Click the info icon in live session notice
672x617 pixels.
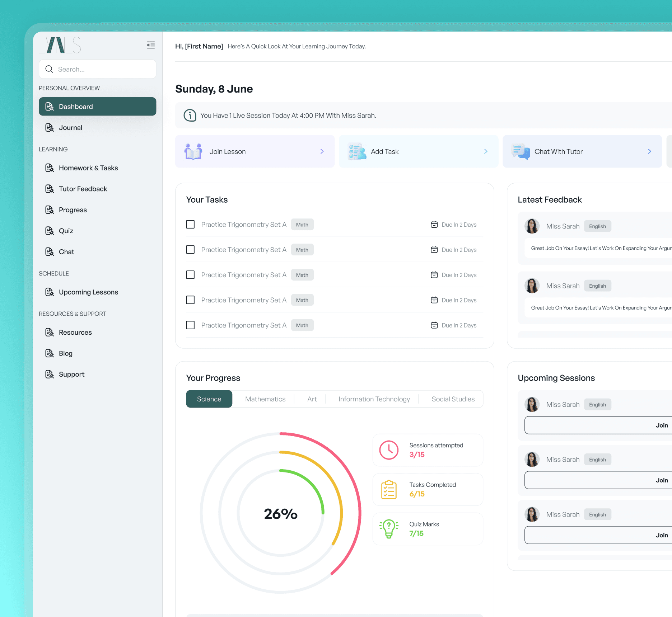(x=190, y=116)
